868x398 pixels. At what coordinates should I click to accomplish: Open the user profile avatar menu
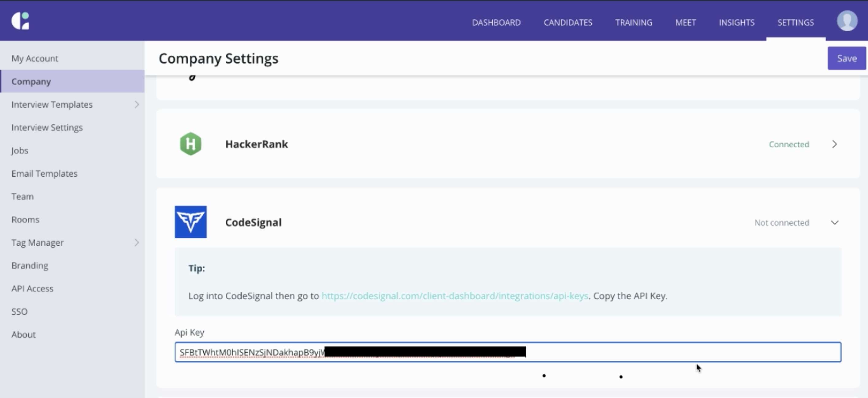click(847, 21)
